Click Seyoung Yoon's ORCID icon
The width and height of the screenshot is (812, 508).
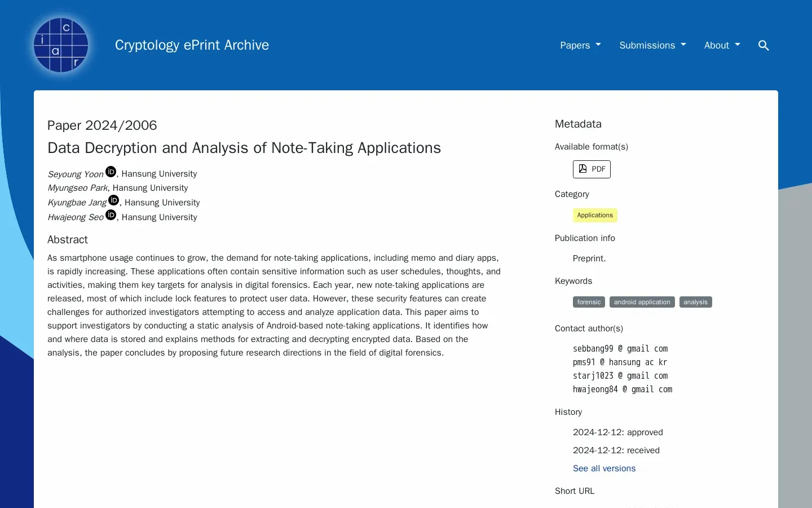(x=111, y=172)
